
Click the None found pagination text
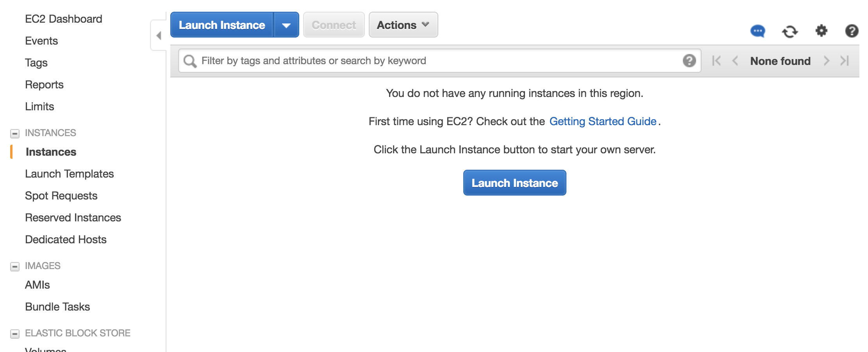tap(780, 61)
